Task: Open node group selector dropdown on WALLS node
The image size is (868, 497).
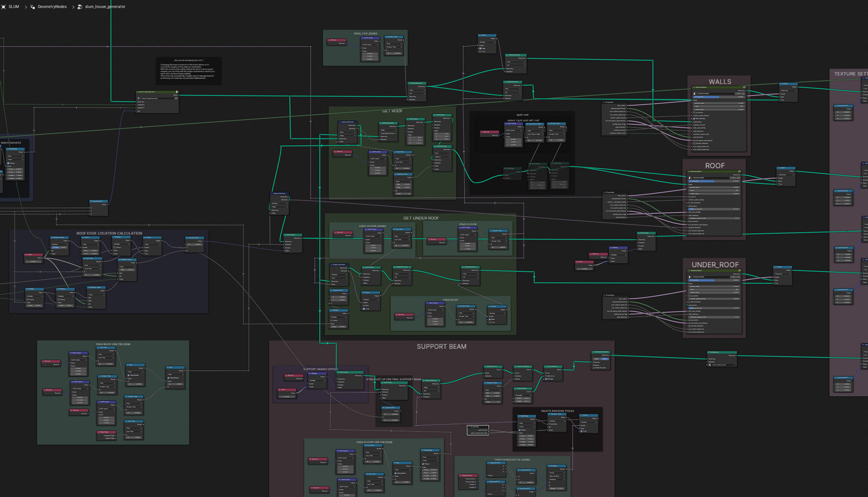Action: (694, 94)
